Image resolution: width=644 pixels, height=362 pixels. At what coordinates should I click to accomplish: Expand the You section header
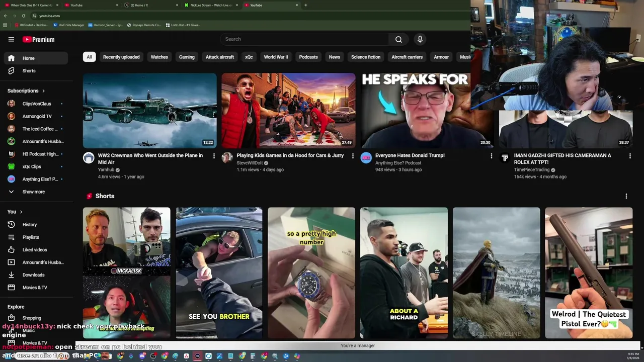pos(15,212)
